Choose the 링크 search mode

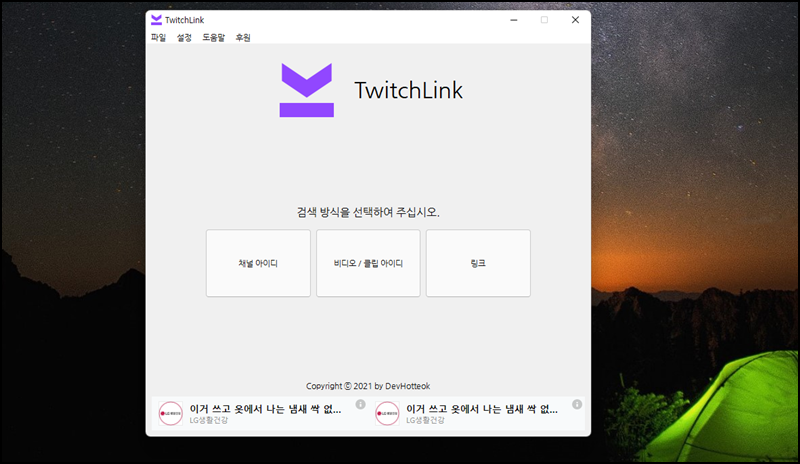478,263
